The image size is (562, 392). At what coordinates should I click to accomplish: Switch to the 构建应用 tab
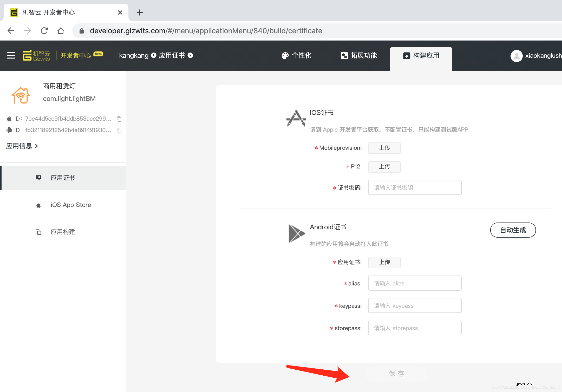coord(421,56)
